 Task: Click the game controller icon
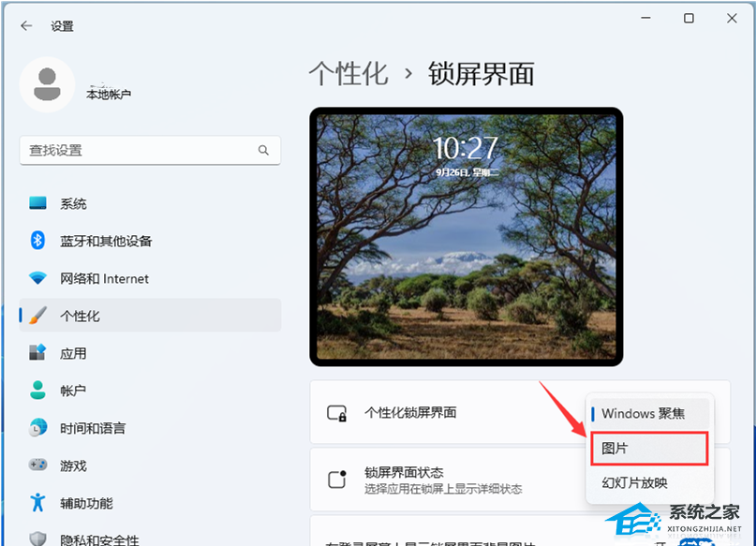(x=37, y=465)
